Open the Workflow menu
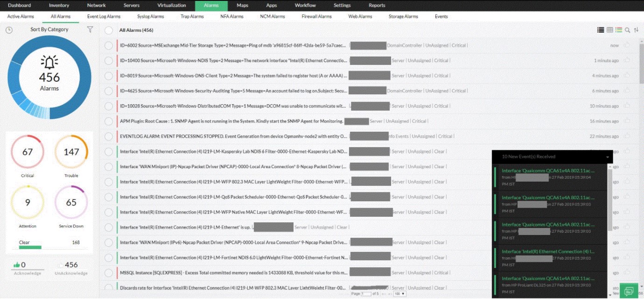Image resolution: width=644 pixels, height=299 pixels. [x=305, y=5]
